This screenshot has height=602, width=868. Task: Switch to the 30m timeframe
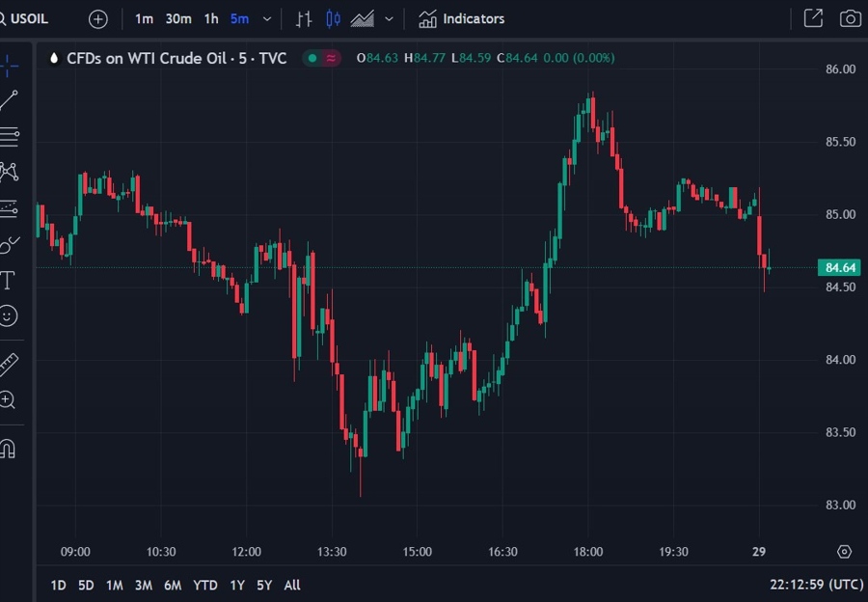coord(178,19)
